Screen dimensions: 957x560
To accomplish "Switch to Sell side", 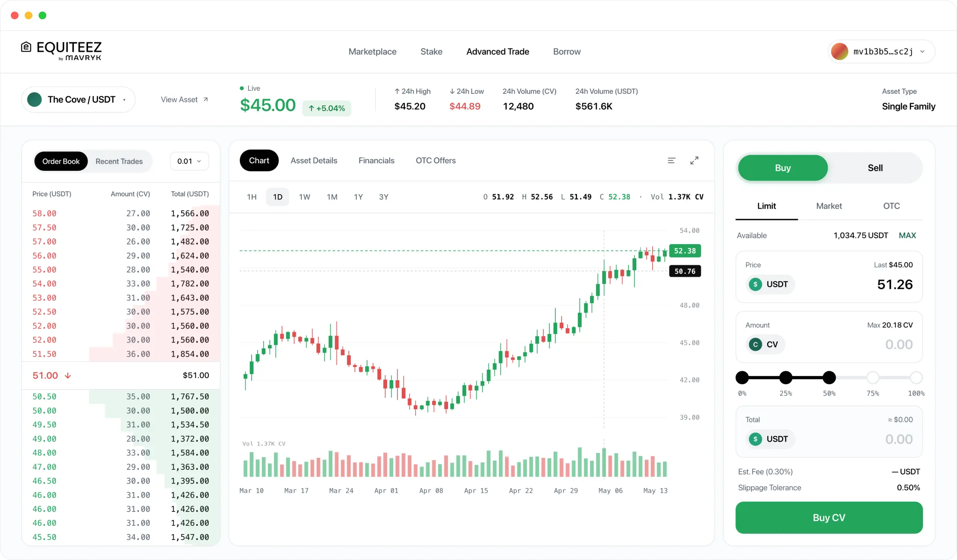I will 875,168.
